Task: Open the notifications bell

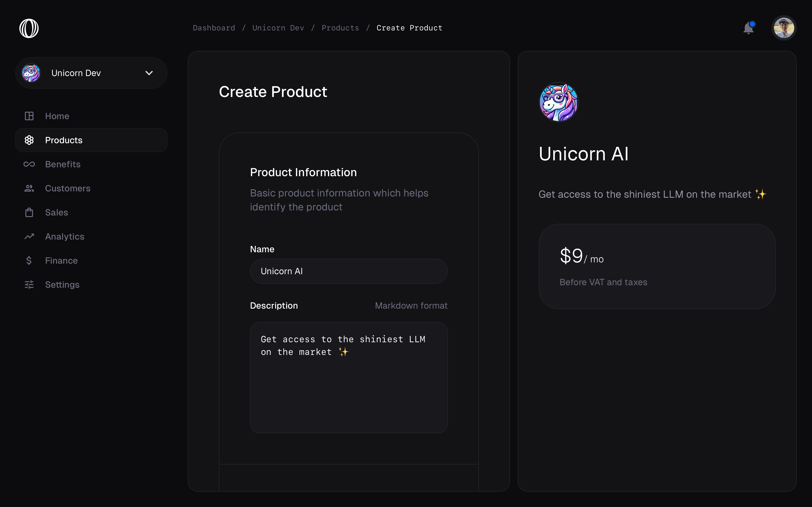Action: (749, 28)
